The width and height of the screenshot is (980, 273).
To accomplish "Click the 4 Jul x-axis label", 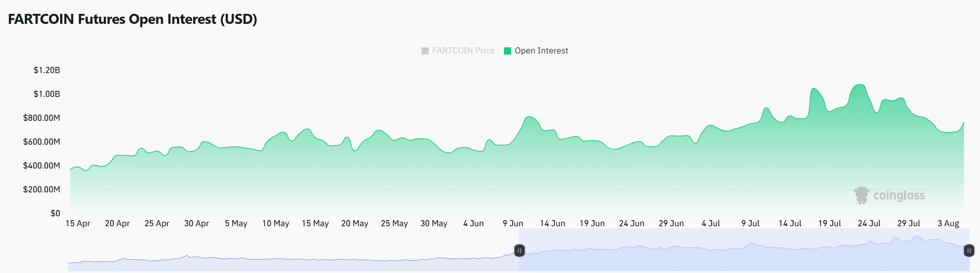I will point(711,223).
